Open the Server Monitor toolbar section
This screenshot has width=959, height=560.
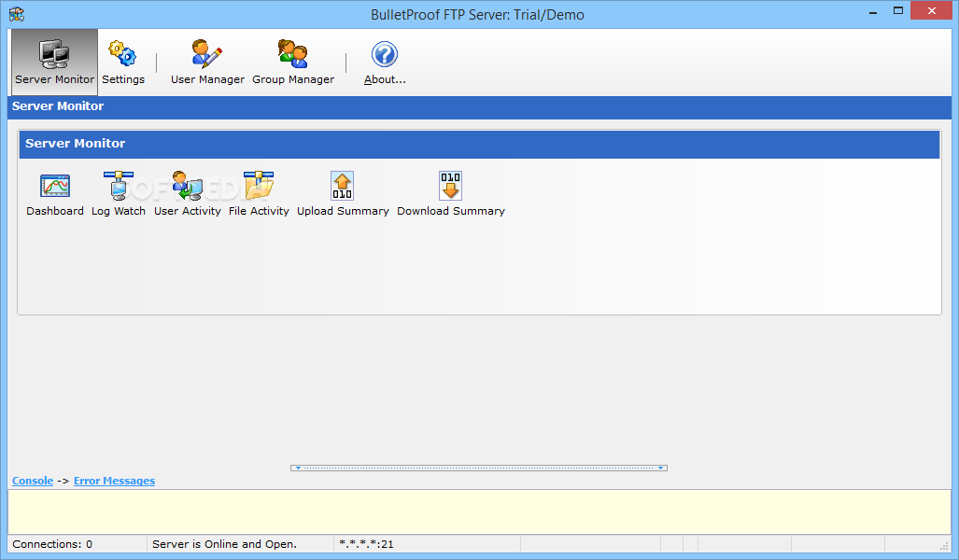pos(54,62)
